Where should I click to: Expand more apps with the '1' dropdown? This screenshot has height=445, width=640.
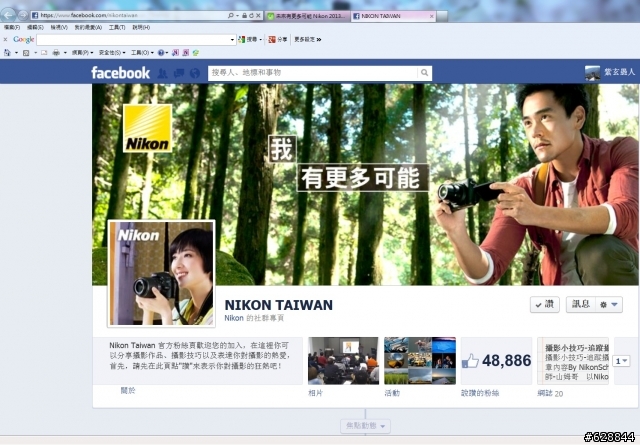coord(621,361)
